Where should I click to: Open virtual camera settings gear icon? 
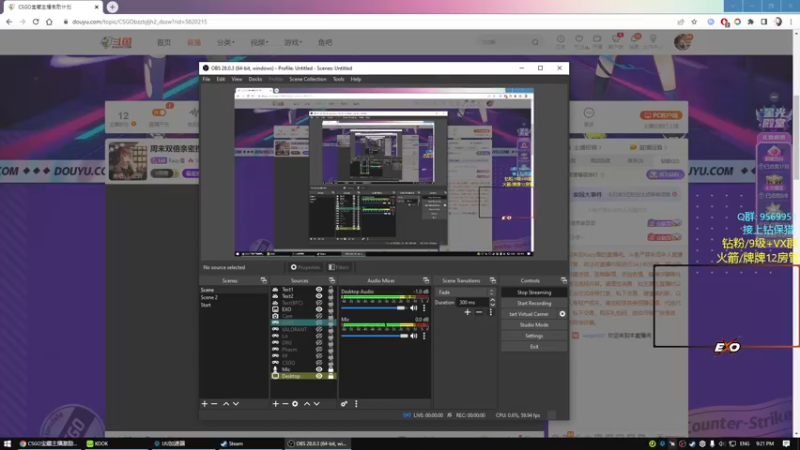click(x=562, y=314)
